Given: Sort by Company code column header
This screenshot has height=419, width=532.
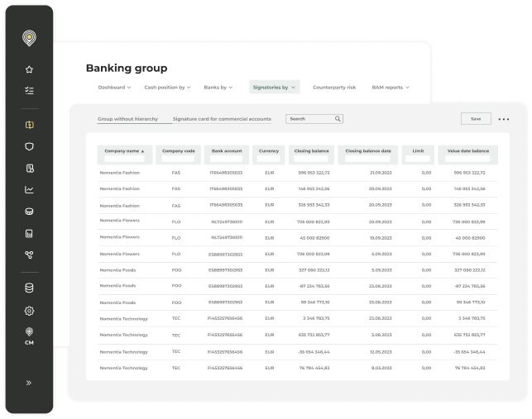Looking at the screenshot, I should click(x=179, y=151).
